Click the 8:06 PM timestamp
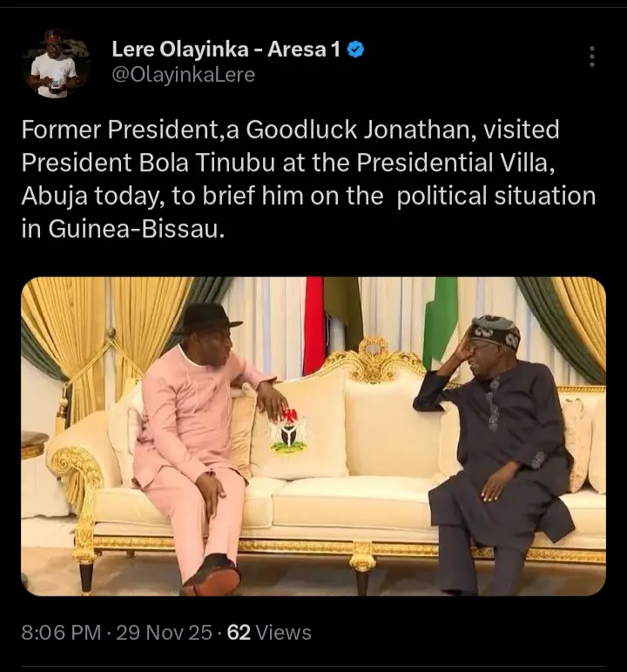Screen dimensions: 627x672 [x=60, y=633]
